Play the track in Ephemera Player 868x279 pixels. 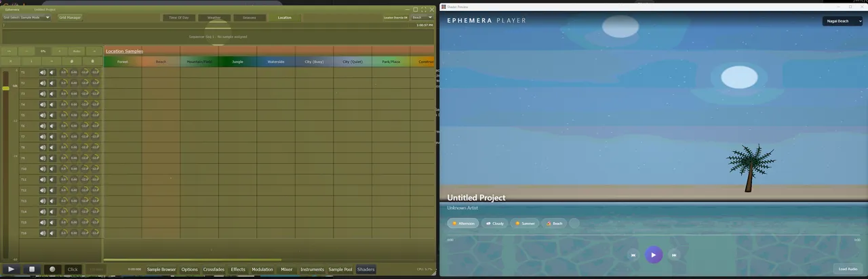(x=653, y=255)
